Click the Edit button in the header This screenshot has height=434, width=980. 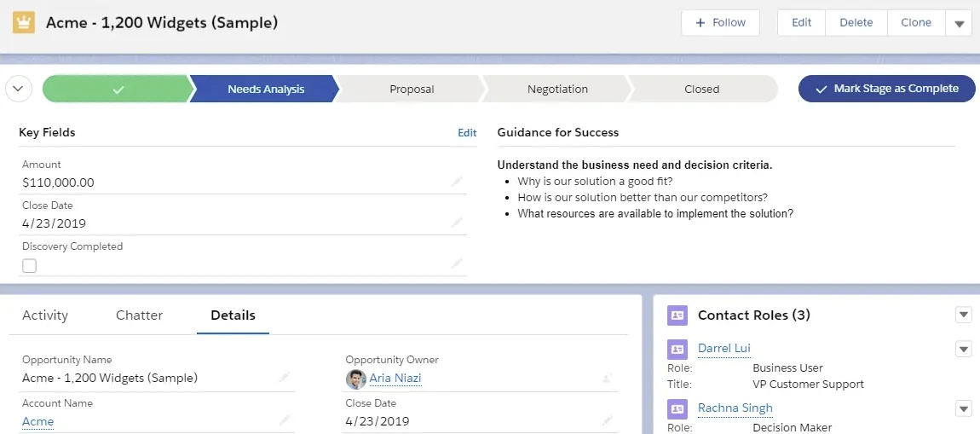click(801, 22)
